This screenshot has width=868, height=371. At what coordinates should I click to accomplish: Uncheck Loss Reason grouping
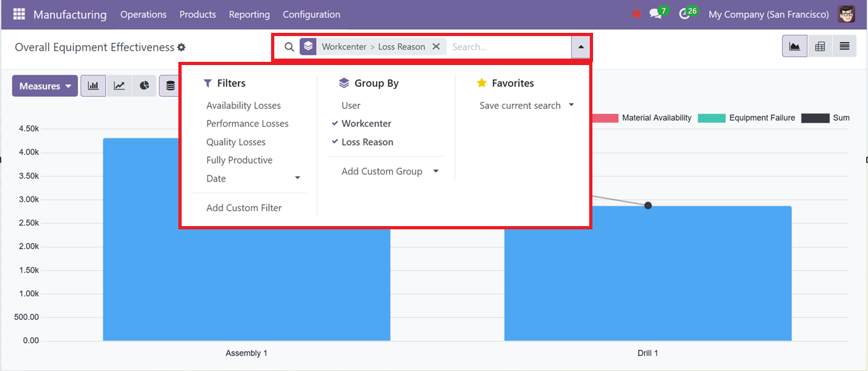click(x=367, y=142)
